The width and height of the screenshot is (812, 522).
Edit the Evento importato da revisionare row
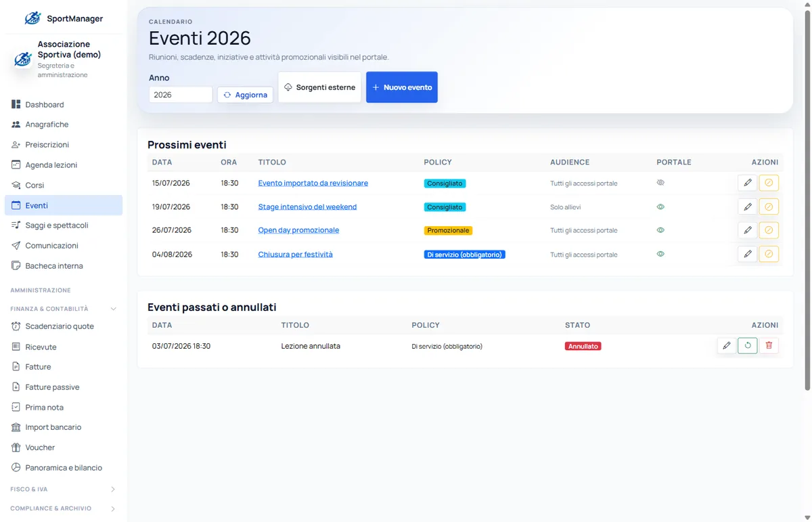click(x=747, y=183)
